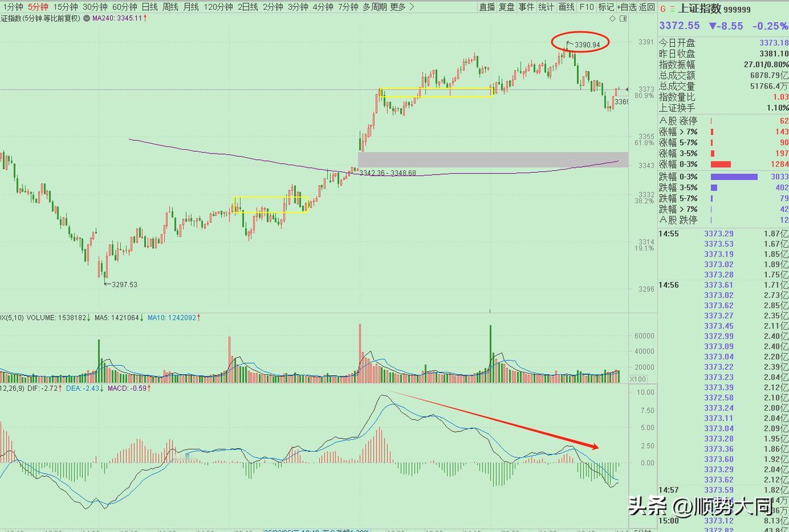Show the 月线 monthly chart

tap(191, 7)
